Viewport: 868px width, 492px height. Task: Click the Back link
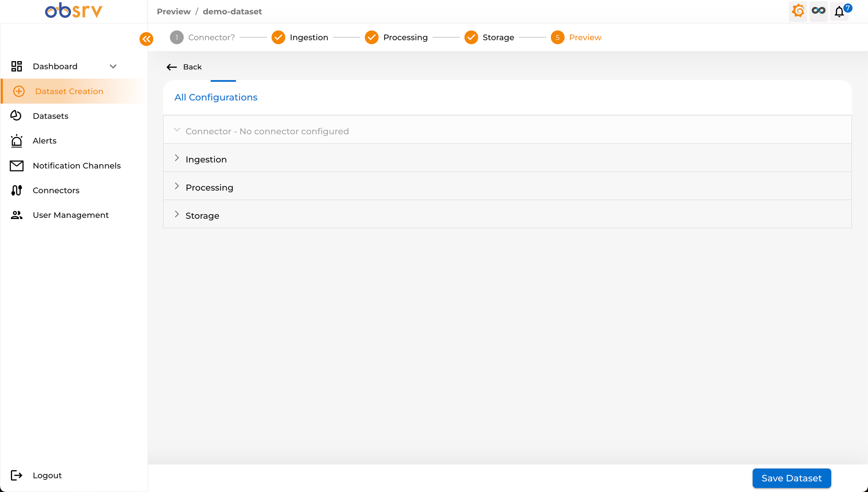192,67
